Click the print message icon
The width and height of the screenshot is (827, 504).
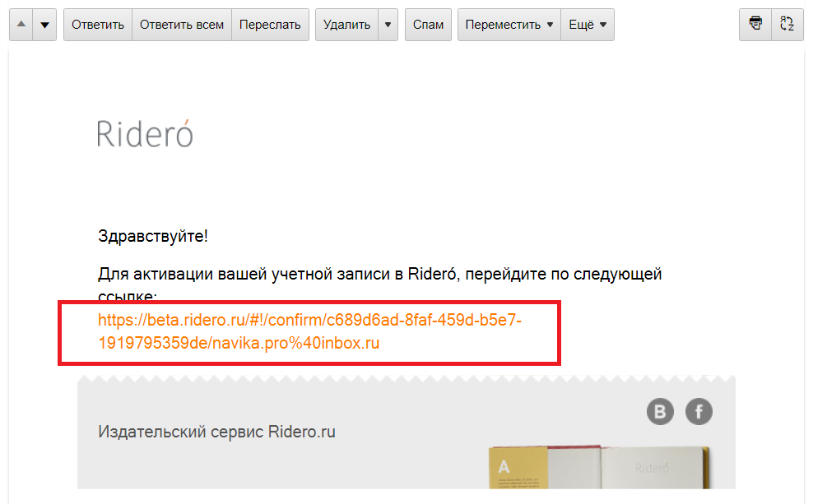755,25
